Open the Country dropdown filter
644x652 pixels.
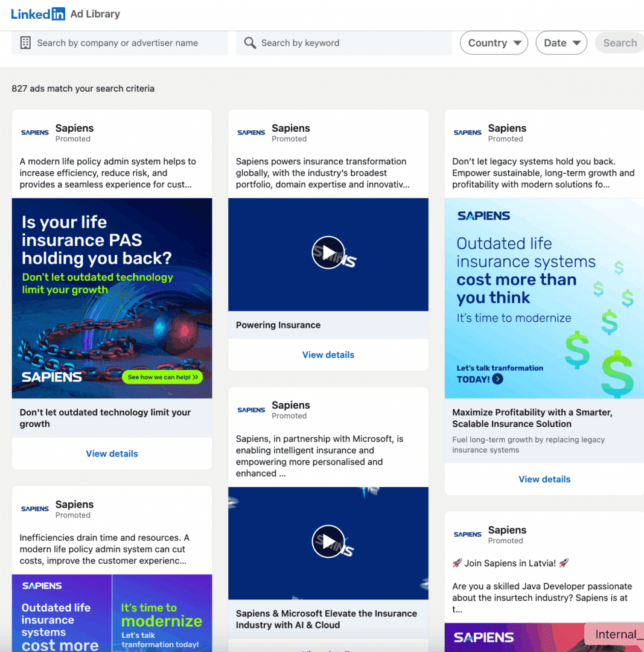point(494,43)
